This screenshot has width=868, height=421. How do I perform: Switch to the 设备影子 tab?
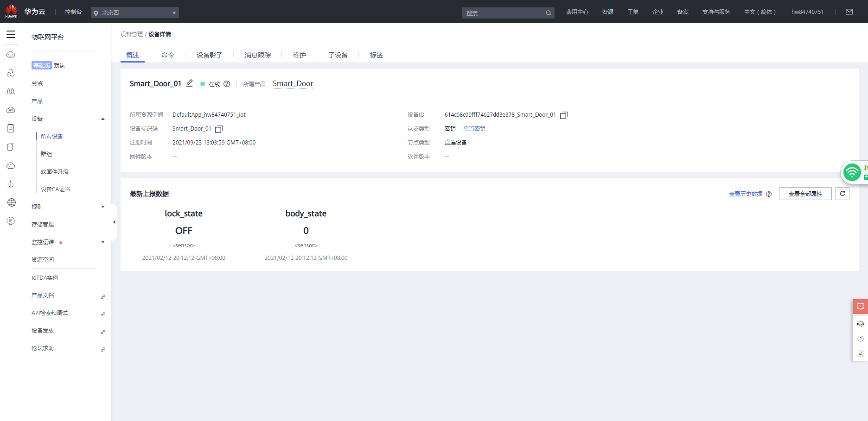pyautogui.click(x=210, y=55)
